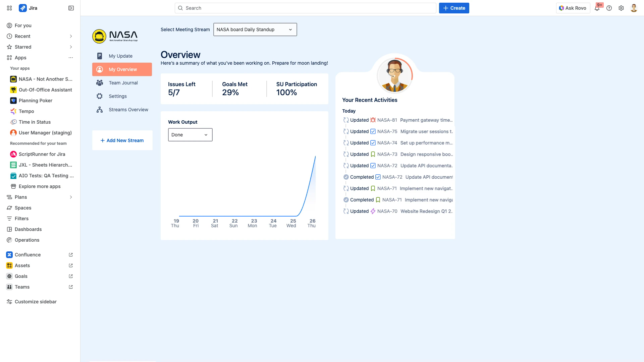Open the Jira settings gear icon
644x362 pixels.
621,8
